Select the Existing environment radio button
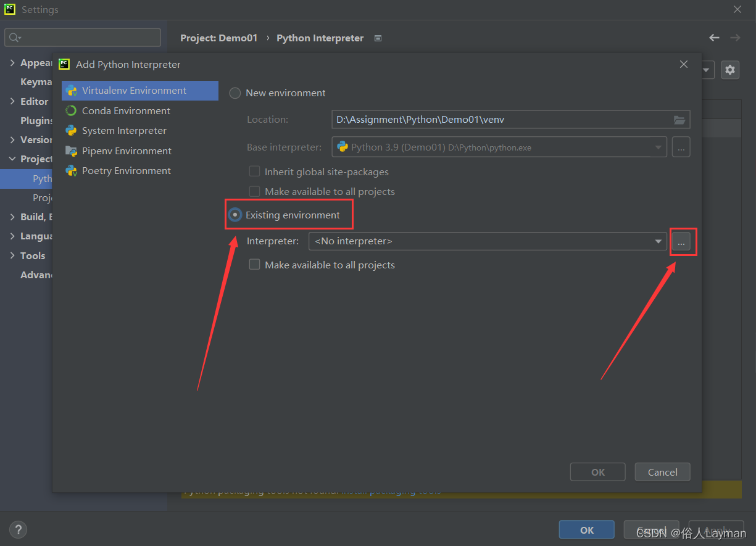Viewport: 756px width, 546px height. point(235,215)
